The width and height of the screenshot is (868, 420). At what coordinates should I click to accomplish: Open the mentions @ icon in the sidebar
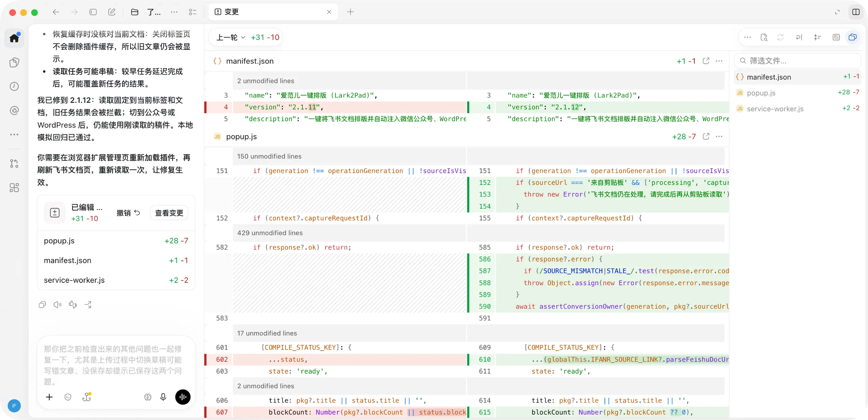[x=14, y=110]
